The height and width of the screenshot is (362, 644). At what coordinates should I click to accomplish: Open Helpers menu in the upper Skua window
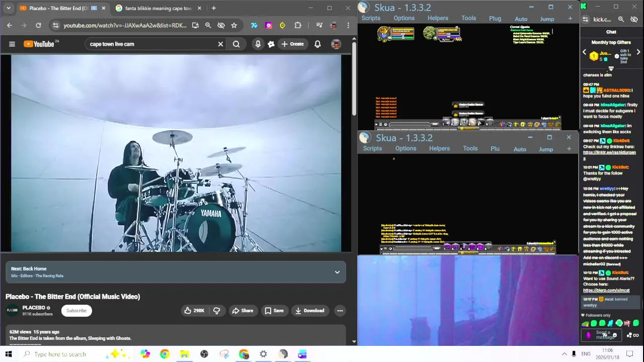[x=438, y=18]
